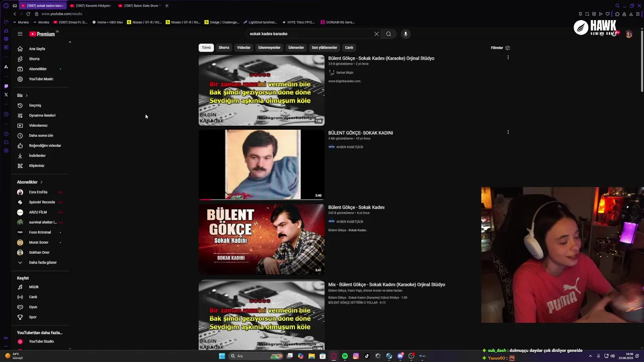Open Oyun gaming category

pos(33,307)
